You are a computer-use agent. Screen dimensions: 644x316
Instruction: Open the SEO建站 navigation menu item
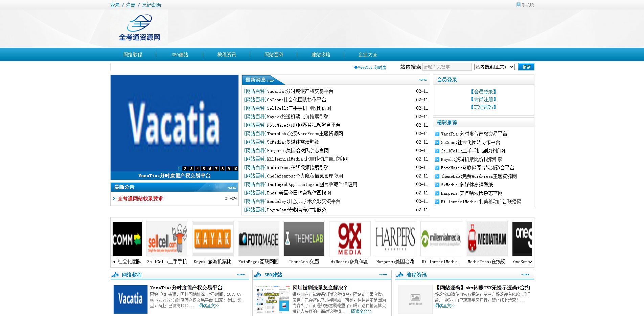[180, 55]
